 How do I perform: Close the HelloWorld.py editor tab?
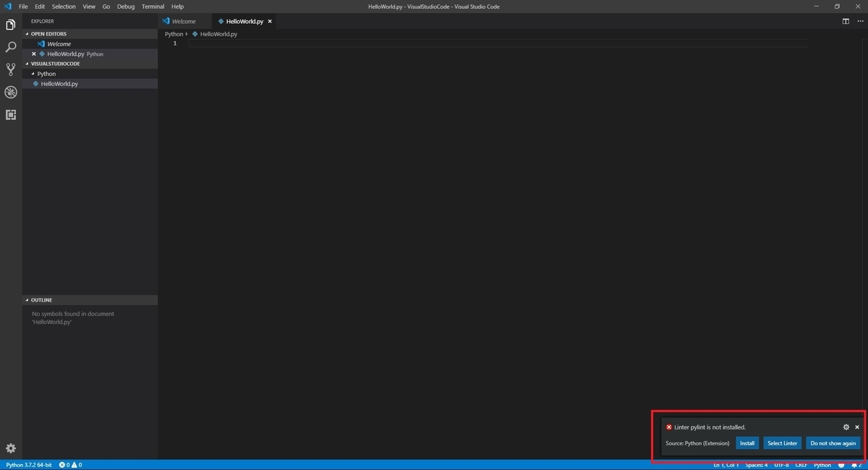click(271, 22)
